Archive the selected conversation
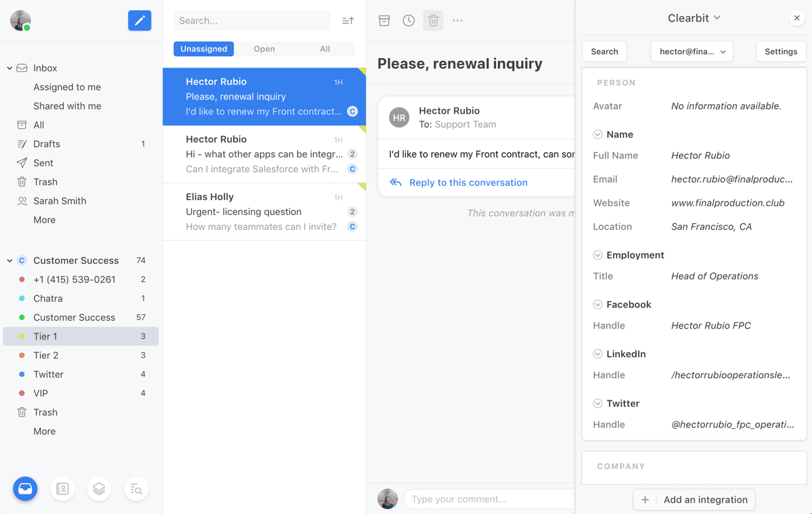The height and width of the screenshot is (514, 812). 384,20
